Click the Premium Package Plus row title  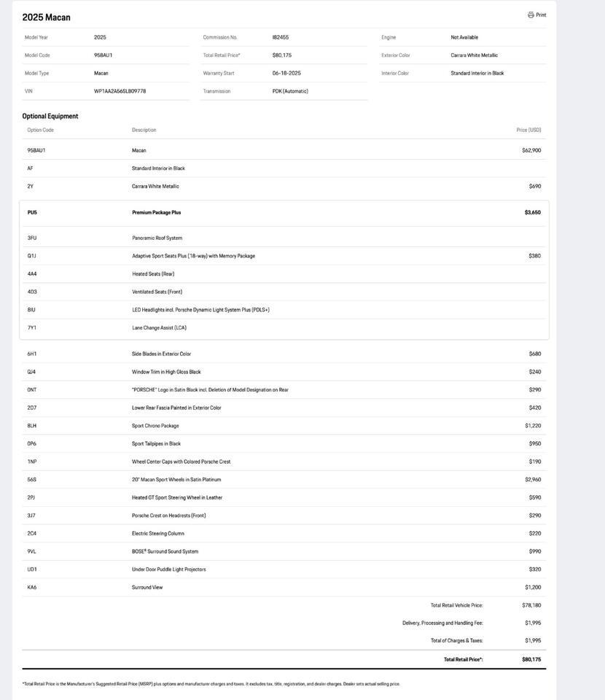156,213
